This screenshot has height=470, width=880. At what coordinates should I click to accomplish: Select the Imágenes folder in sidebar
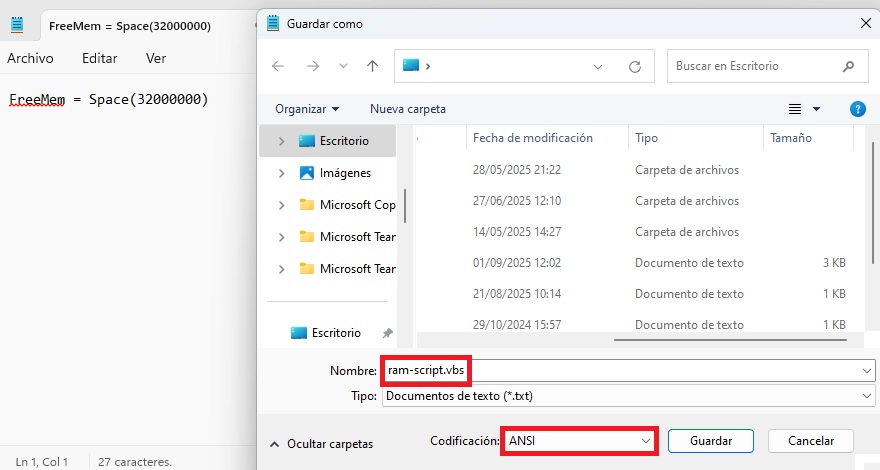(x=345, y=173)
